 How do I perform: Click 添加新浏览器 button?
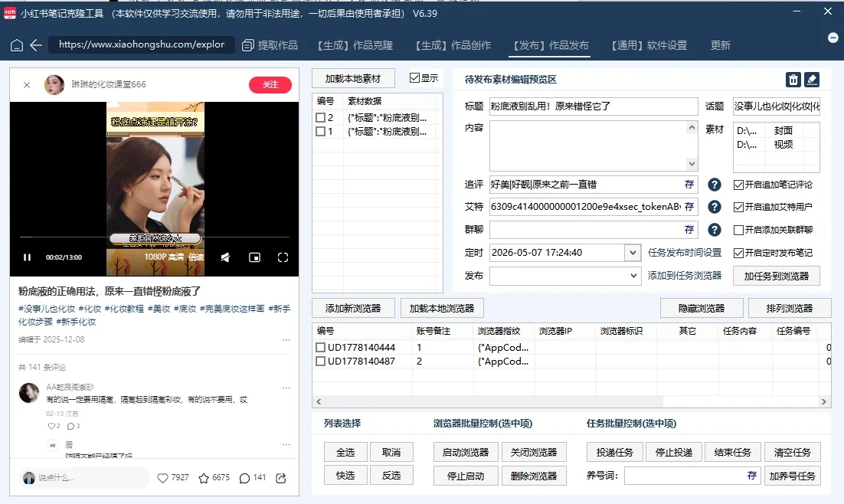tap(353, 308)
